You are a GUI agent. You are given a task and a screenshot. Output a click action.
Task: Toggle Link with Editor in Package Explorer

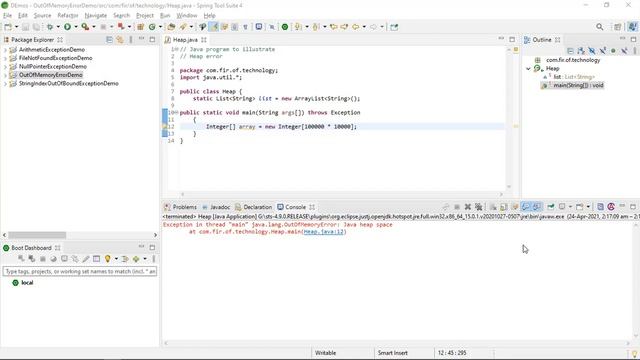point(120,40)
